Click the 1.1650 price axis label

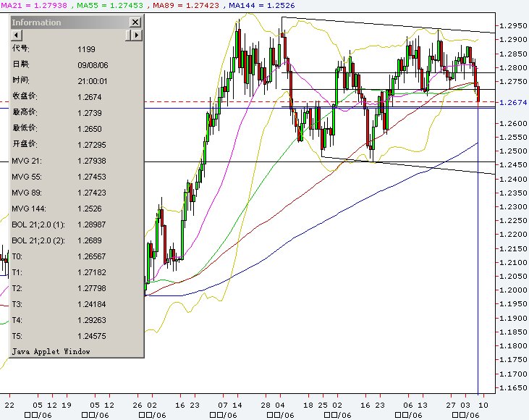pyautogui.click(x=513, y=387)
